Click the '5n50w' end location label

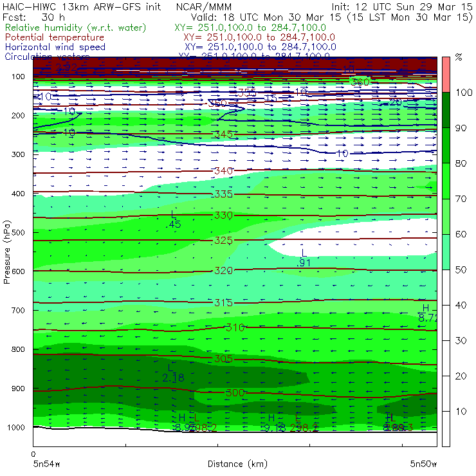[423, 464]
